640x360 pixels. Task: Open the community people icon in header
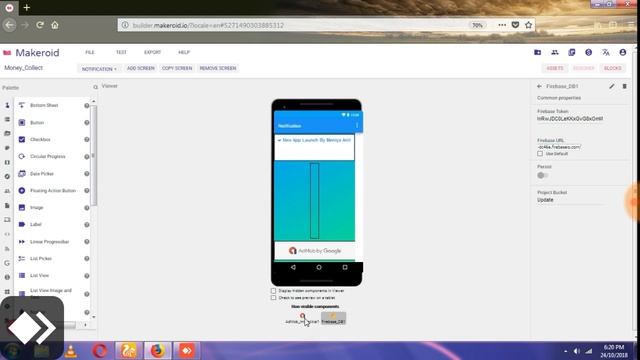coord(555,52)
